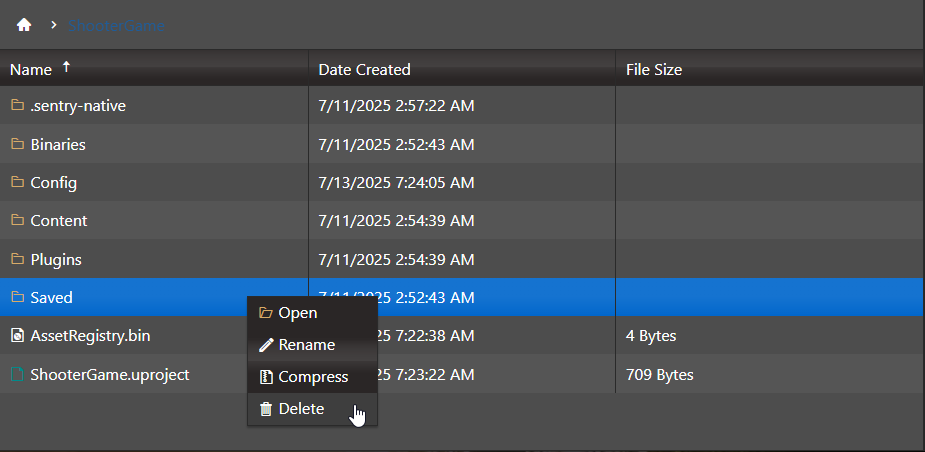925x452 pixels.
Task: Click the ShooterGame.uproject date 7:23:22 AM
Action: 426,375
